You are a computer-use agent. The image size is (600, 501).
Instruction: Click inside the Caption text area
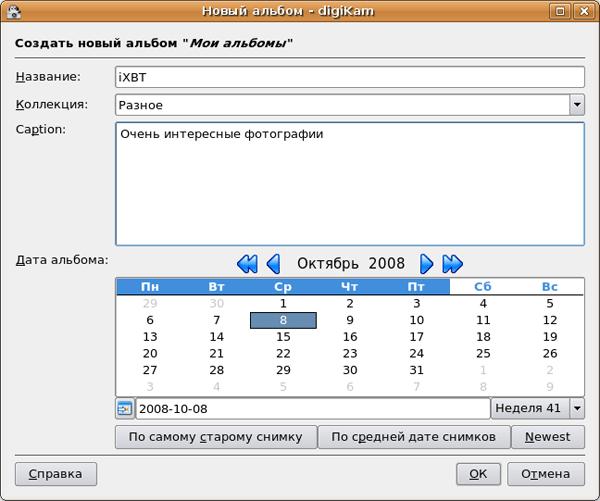pos(350,184)
